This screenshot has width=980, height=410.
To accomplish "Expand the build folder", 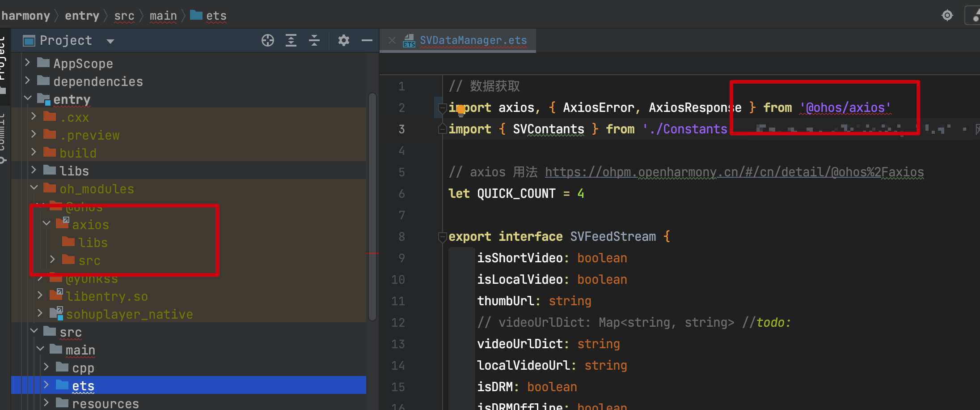I will coord(34,152).
